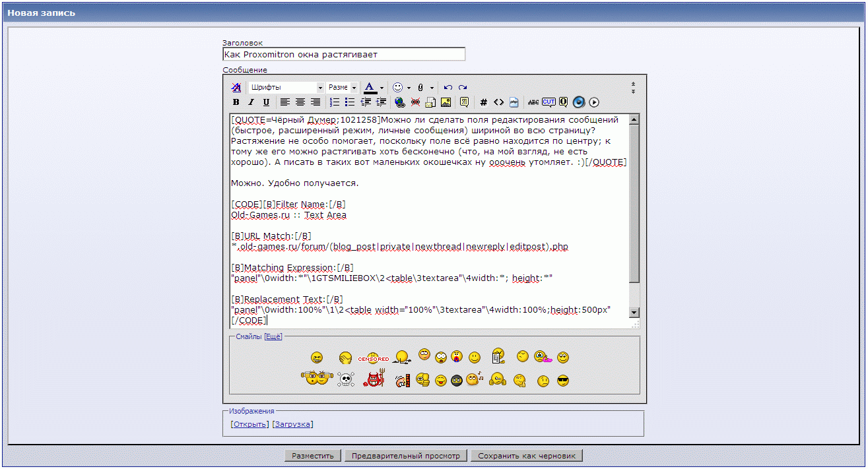Increase text indent

[x=381, y=102]
